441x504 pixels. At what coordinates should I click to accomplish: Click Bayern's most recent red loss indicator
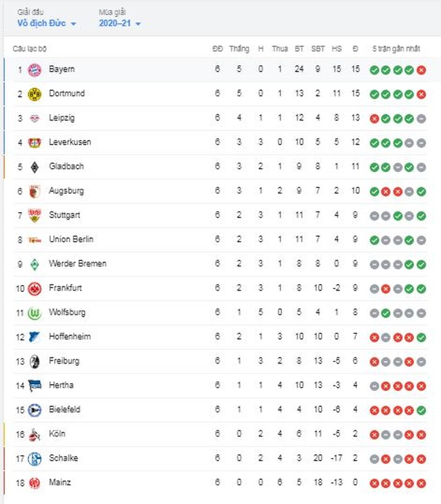(421, 70)
